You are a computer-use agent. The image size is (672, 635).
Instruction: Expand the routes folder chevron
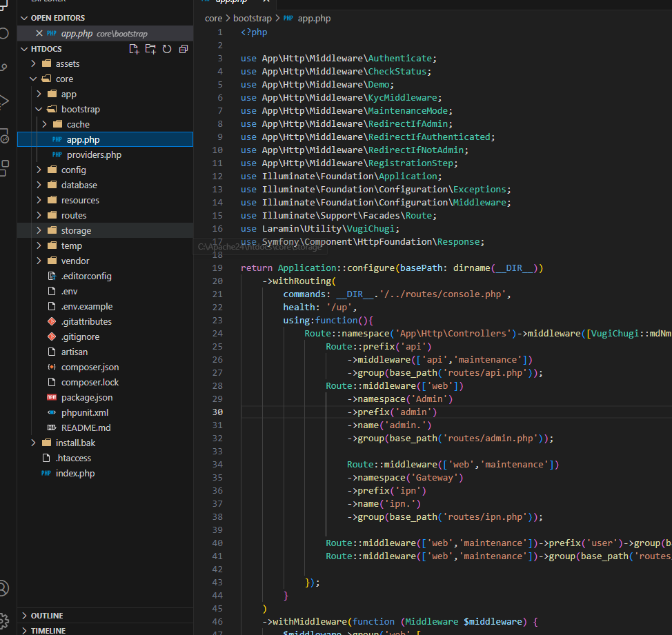39,215
